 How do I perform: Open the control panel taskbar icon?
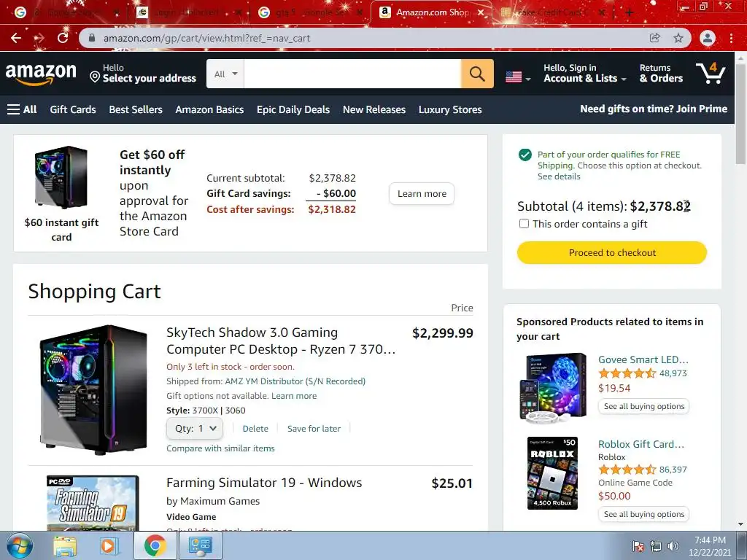pos(200,545)
